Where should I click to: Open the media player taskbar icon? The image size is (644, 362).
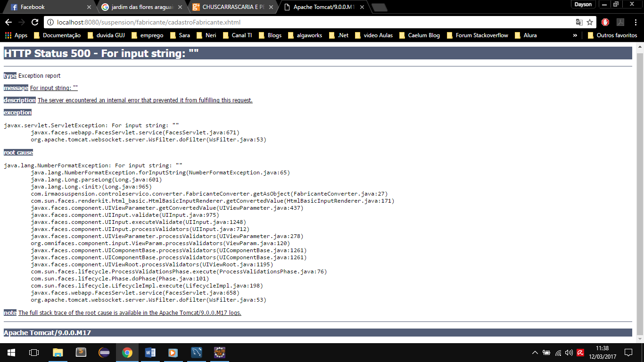pyautogui.click(x=173, y=353)
